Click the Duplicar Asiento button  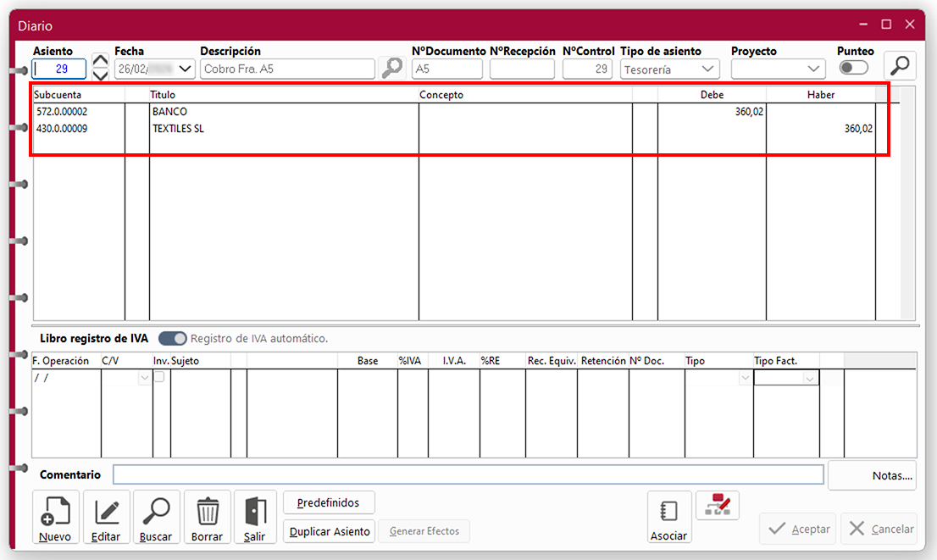click(330, 531)
